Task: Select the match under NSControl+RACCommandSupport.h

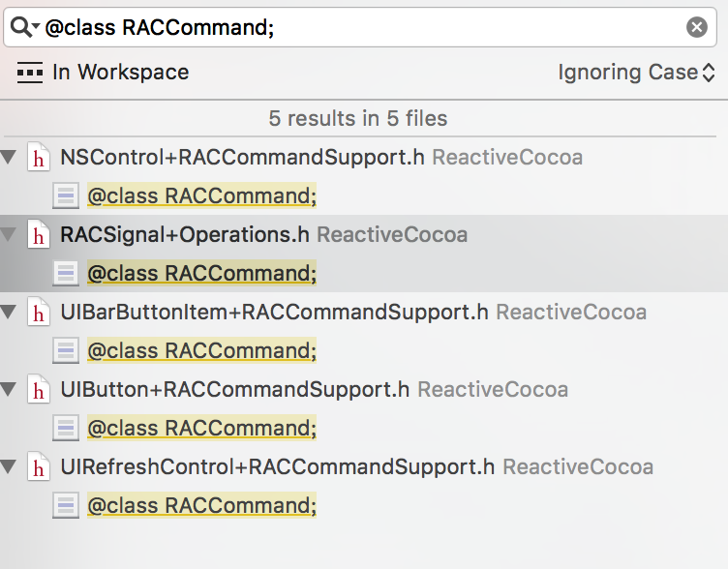Action: [201, 196]
